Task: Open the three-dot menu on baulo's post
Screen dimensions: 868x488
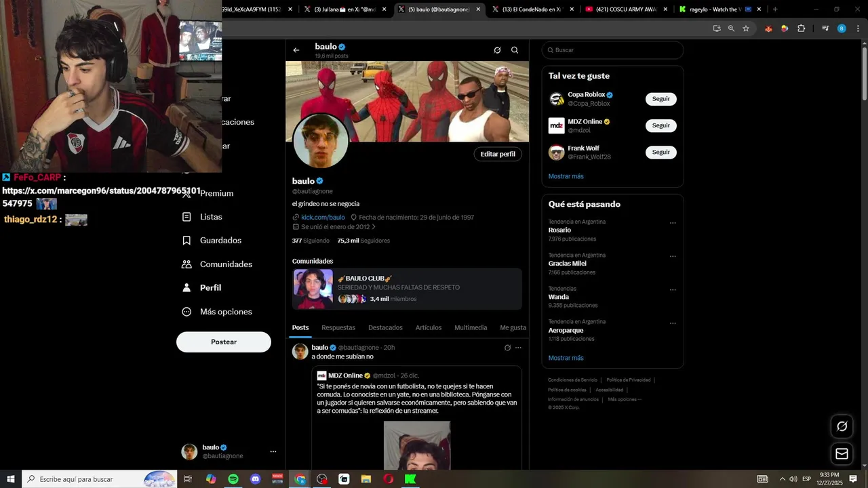Action: click(518, 348)
